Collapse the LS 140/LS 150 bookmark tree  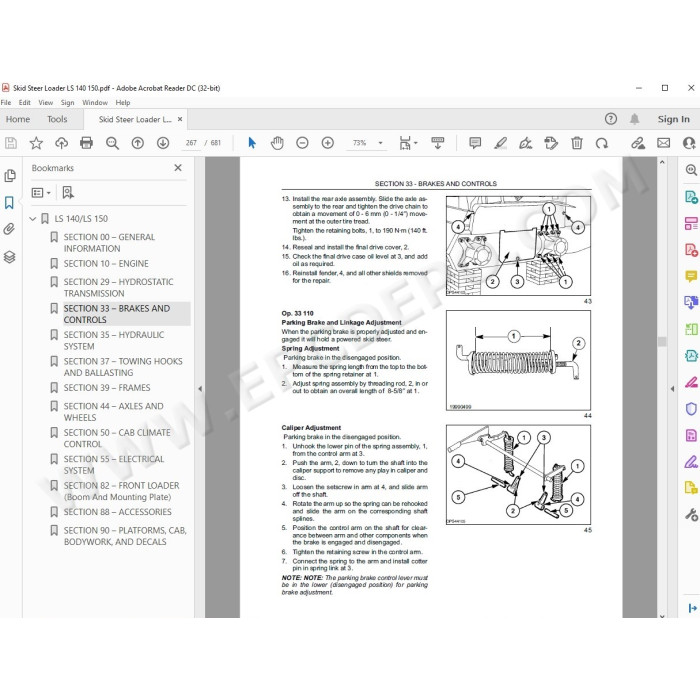33,219
